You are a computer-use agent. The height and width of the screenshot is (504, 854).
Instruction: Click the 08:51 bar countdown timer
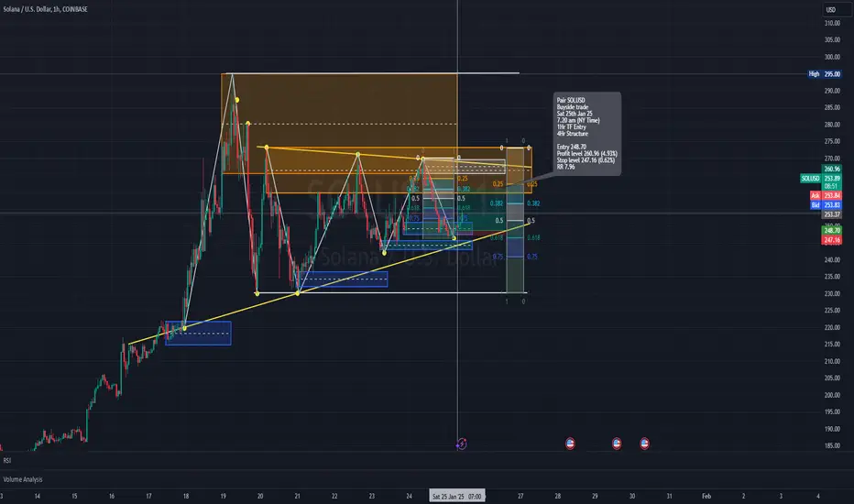coord(832,186)
